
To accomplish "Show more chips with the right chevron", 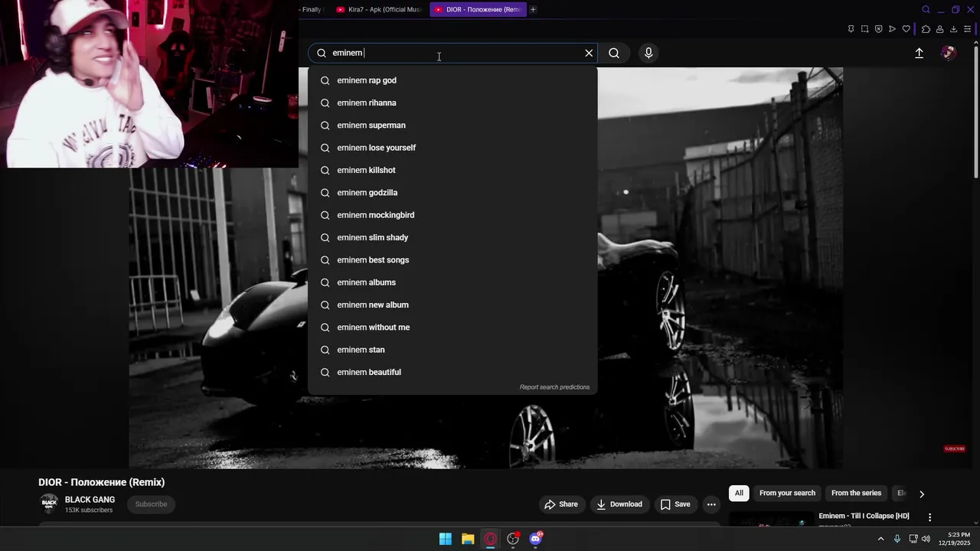I will pyautogui.click(x=922, y=494).
